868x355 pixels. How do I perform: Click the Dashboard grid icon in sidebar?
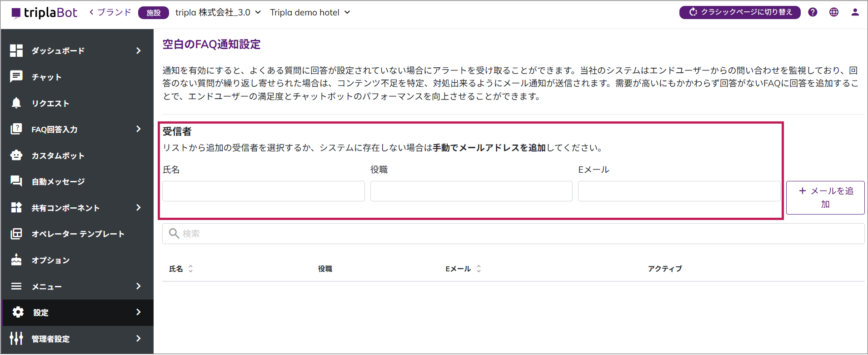click(16, 50)
